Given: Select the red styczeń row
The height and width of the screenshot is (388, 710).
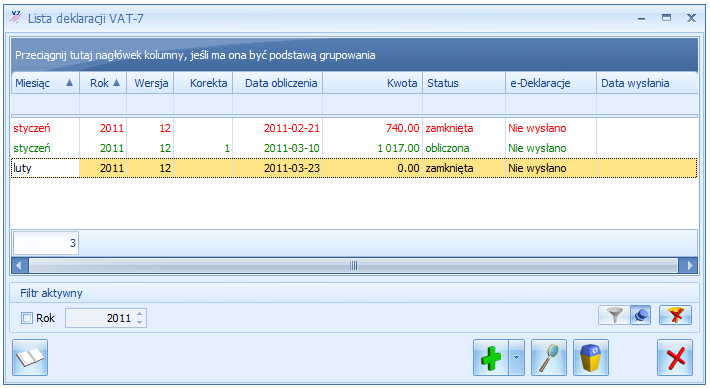Looking at the screenshot, I should tap(354, 128).
